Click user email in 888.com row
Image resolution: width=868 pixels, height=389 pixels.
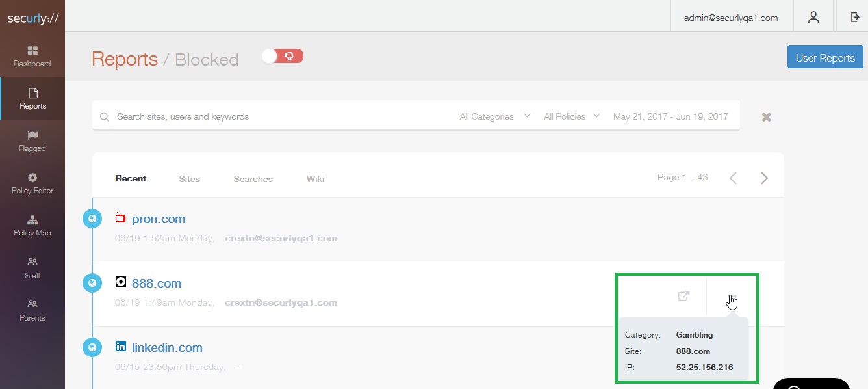[x=281, y=302]
